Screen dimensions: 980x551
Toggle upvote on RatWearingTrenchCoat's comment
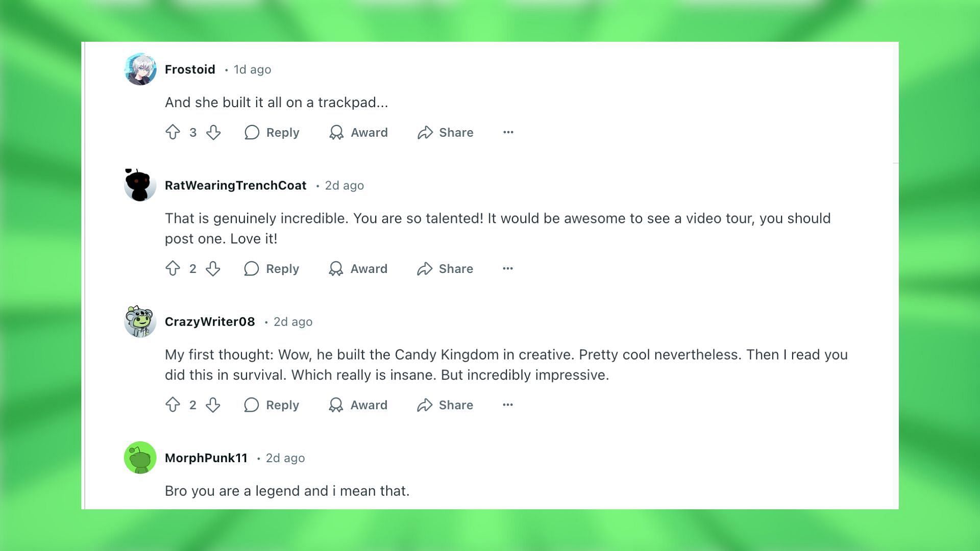[174, 268]
